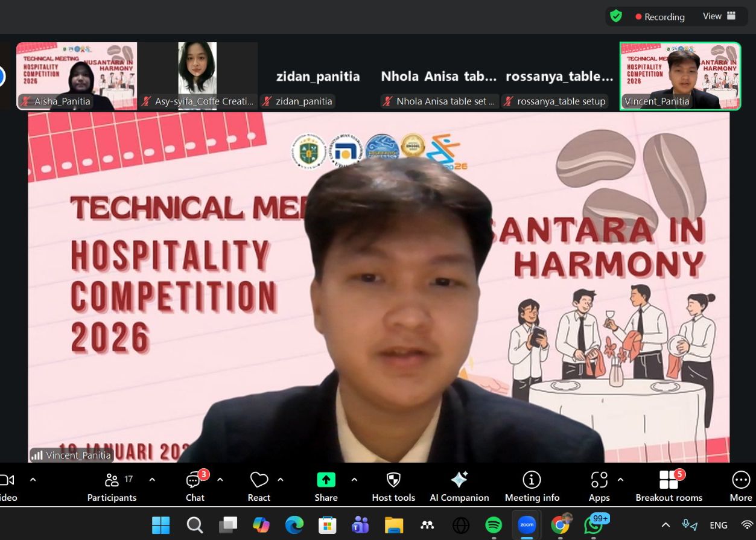
Task: Click the Recording indicator
Action: tap(659, 17)
